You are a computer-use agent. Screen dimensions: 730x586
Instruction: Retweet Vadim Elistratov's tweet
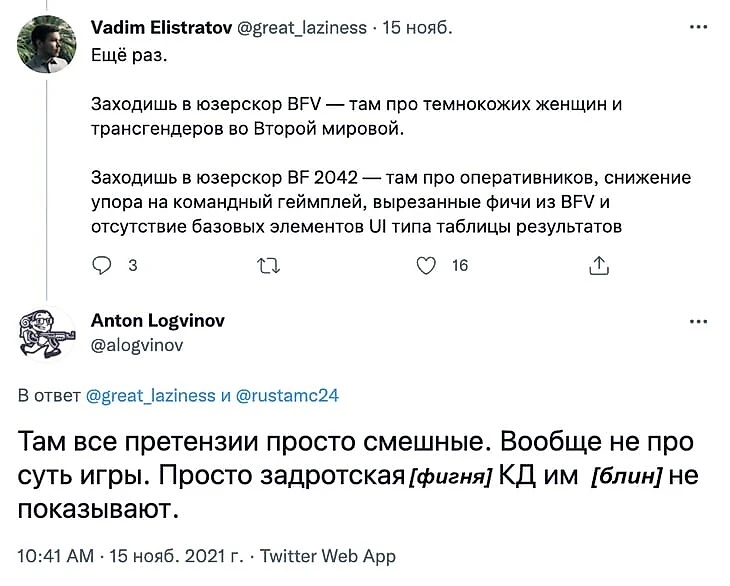[x=269, y=265]
